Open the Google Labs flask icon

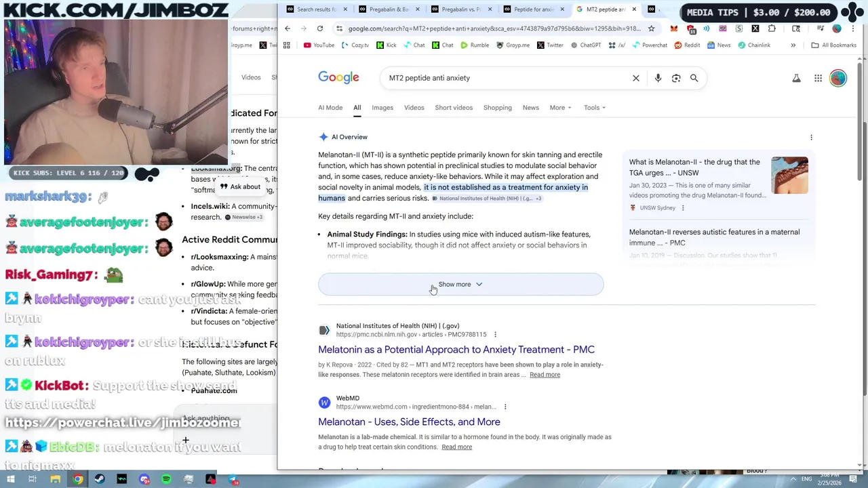797,78
